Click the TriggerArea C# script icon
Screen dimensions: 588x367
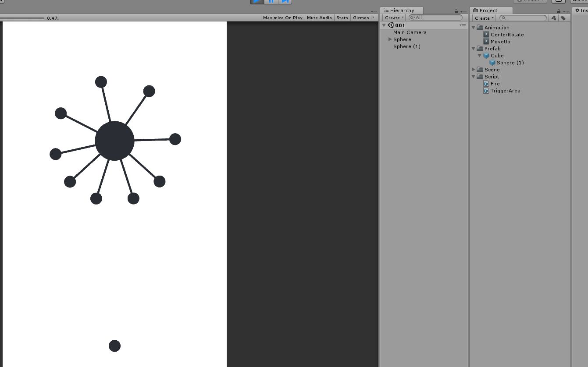click(x=486, y=91)
